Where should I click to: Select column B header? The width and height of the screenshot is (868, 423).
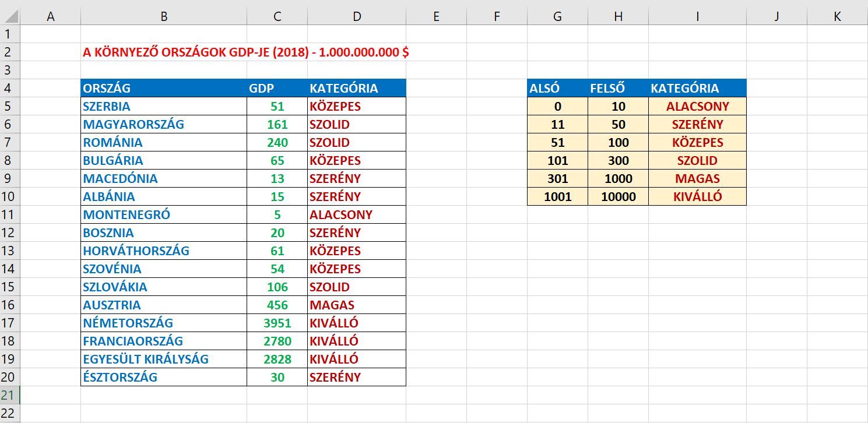click(x=164, y=17)
